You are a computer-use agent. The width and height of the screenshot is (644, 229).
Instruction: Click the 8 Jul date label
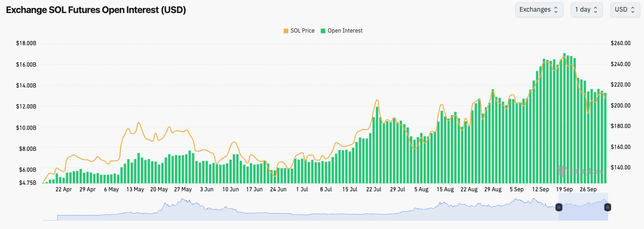click(326, 190)
